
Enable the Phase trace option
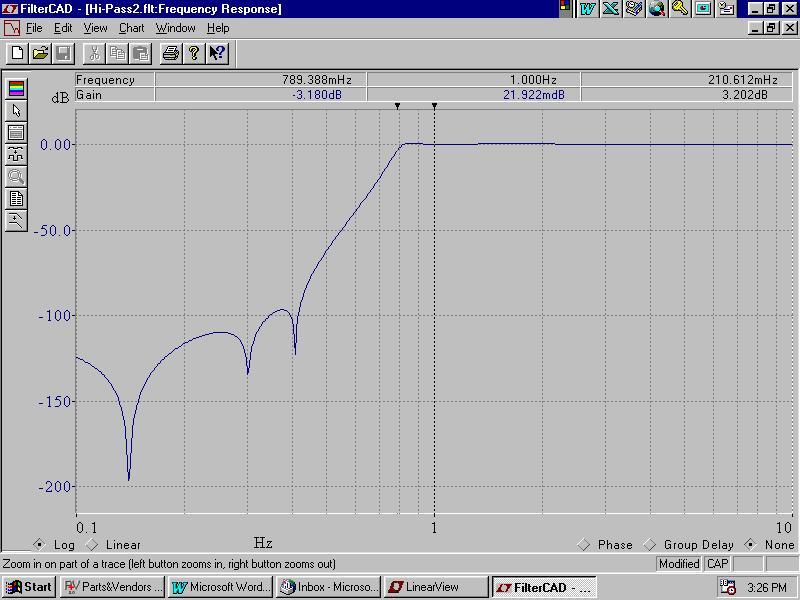tap(583, 545)
